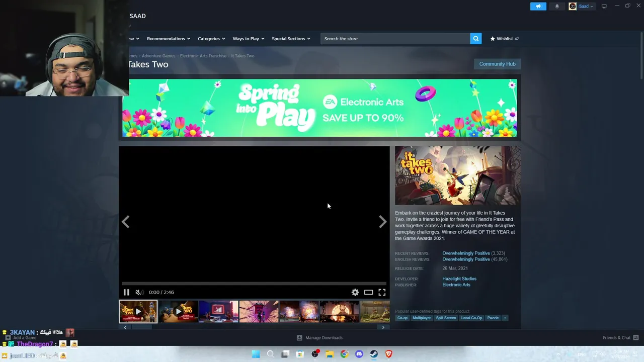Open Microsoft Store from taskbar
Viewport: 644px width, 362px height.
300,354
